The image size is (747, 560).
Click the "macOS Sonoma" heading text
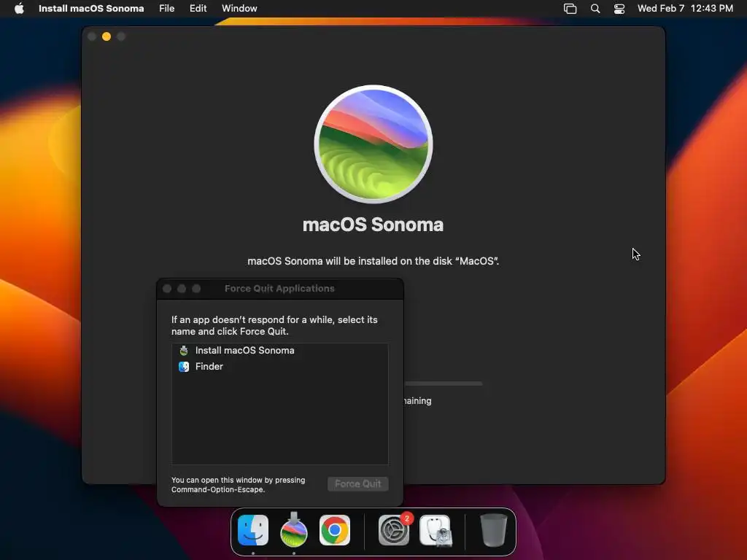[x=373, y=225]
